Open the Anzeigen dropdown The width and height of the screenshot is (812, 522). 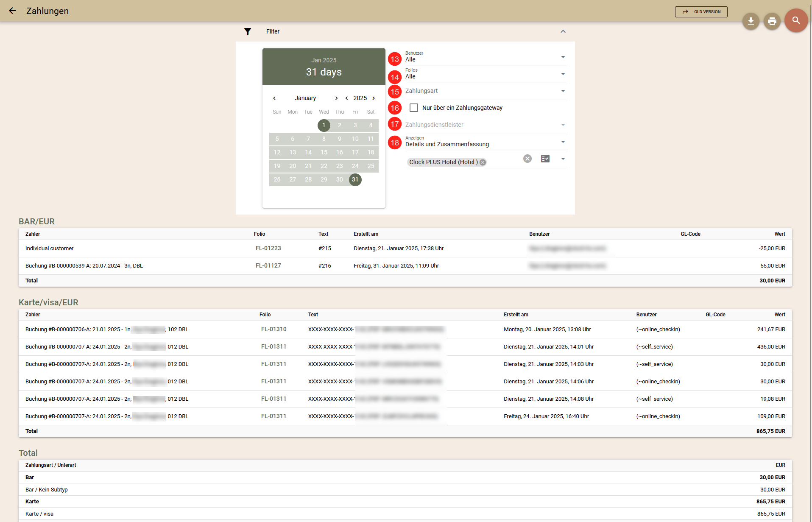point(486,142)
